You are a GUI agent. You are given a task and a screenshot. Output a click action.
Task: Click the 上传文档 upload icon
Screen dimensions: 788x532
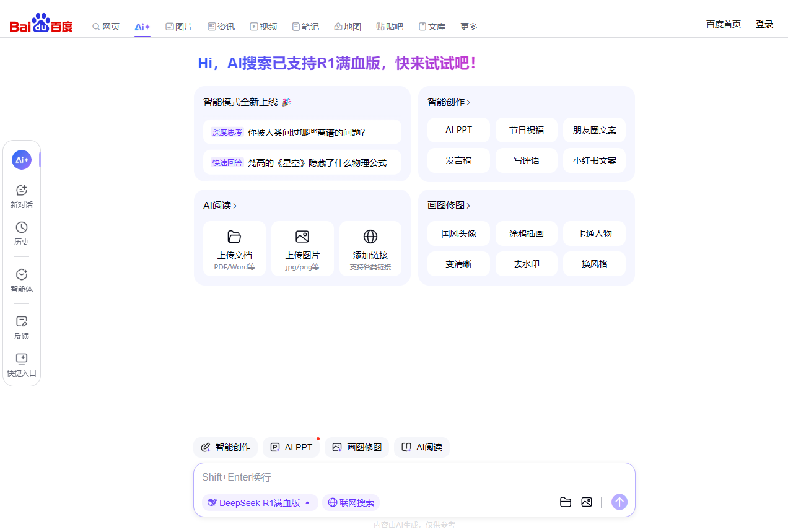(234, 237)
